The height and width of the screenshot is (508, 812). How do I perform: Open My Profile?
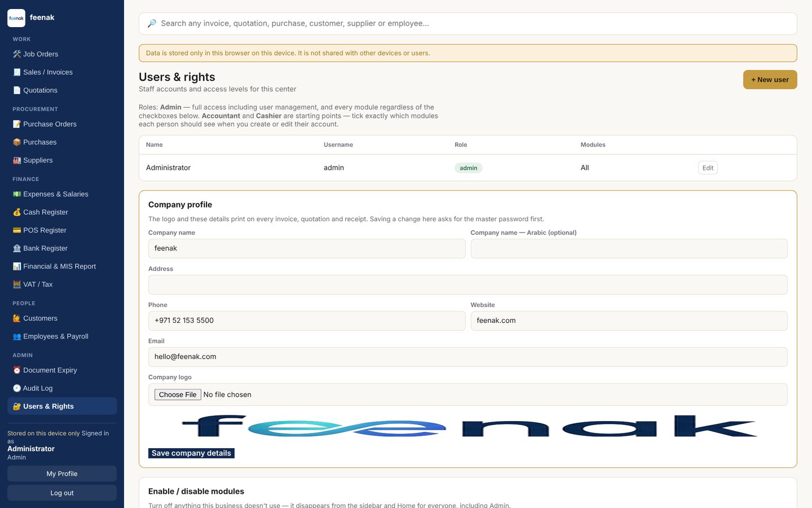62,474
